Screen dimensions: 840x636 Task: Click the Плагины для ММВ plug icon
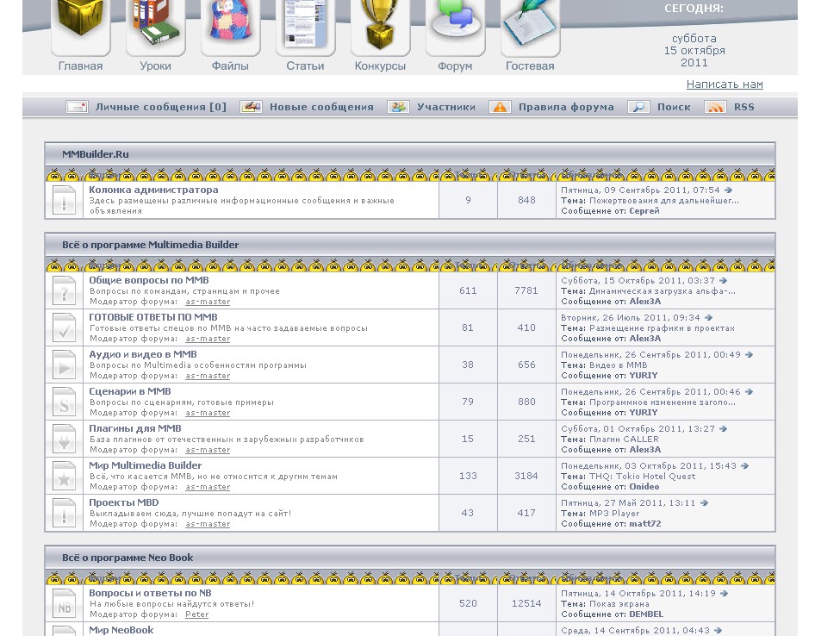(65, 439)
